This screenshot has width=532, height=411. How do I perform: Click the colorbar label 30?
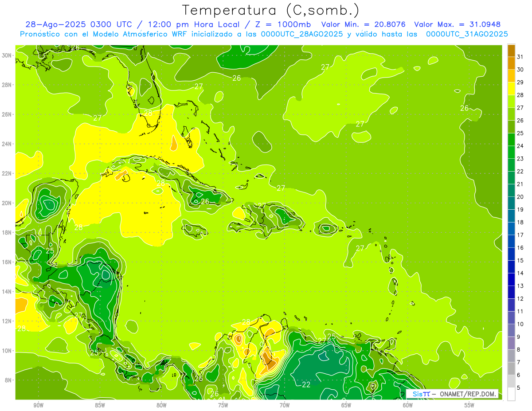click(x=520, y=70)
